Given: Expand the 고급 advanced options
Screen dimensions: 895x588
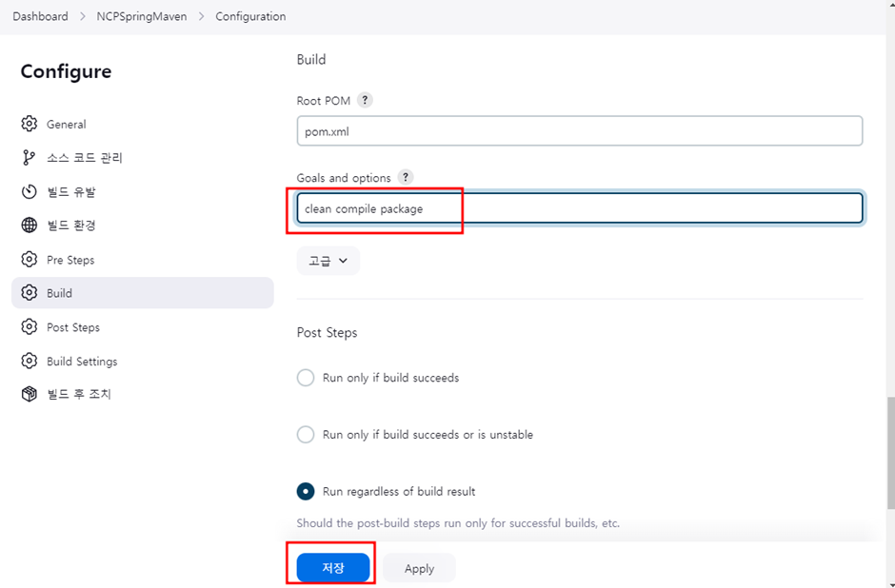Looking at the screenshot, I should [328, 261].
